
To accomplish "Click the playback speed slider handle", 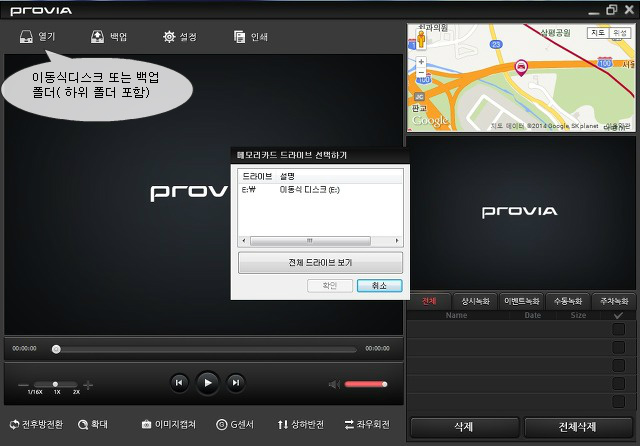I will (x=55, y=384).
